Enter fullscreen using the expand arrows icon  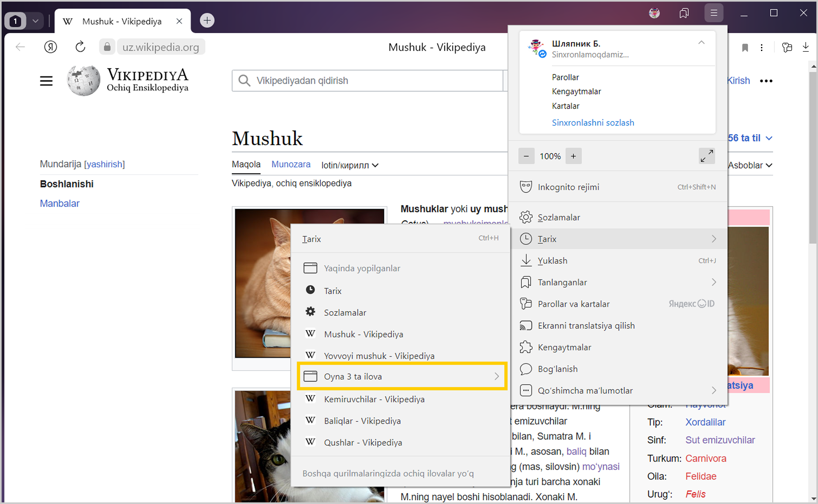(707, 156)
